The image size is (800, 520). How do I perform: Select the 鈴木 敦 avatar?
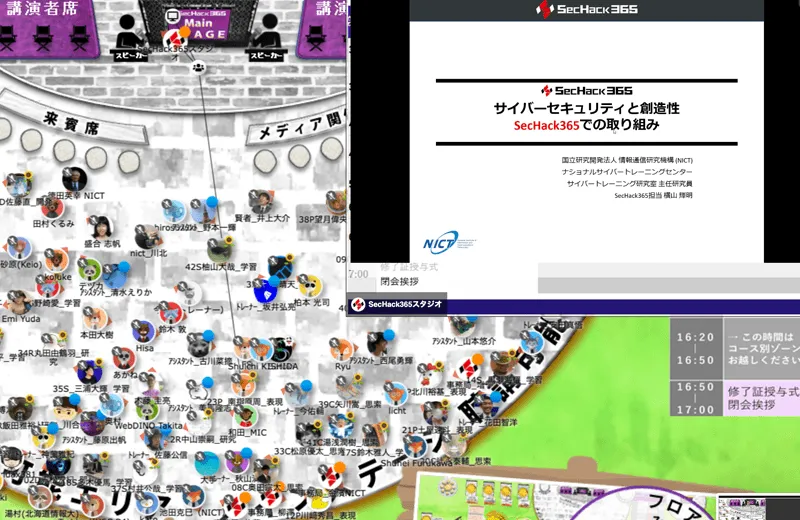[170, 313]
